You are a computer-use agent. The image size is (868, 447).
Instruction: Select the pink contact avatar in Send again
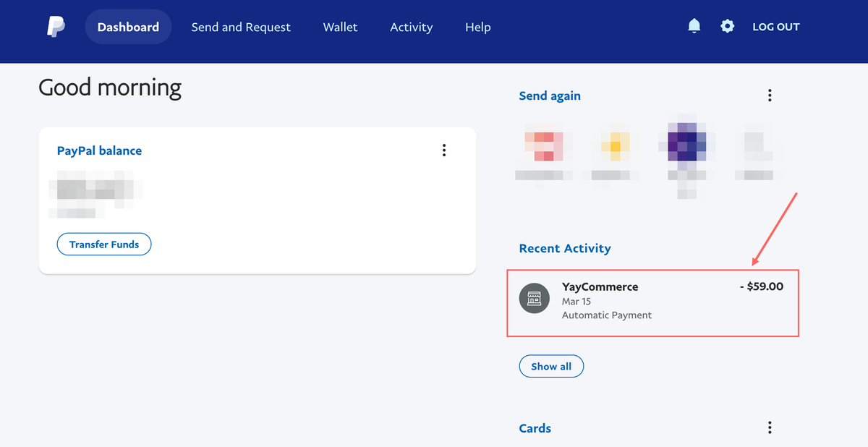(543, 146)
